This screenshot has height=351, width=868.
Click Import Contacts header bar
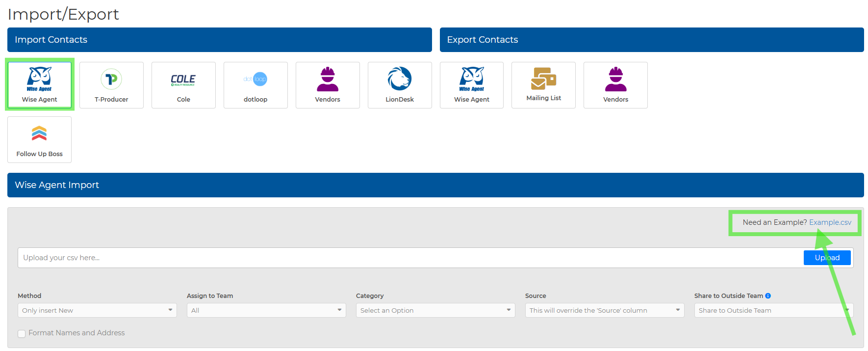(x=220, y=40)
